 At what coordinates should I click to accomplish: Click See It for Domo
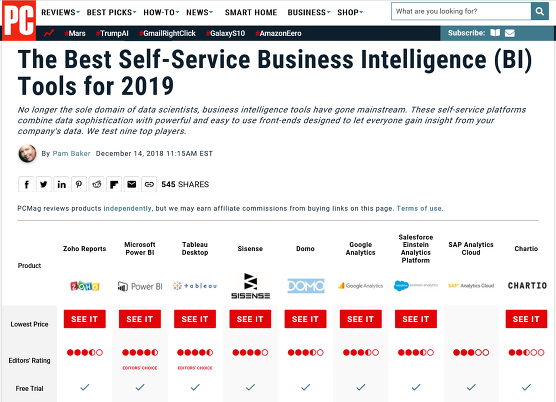[x=305, y=319]
